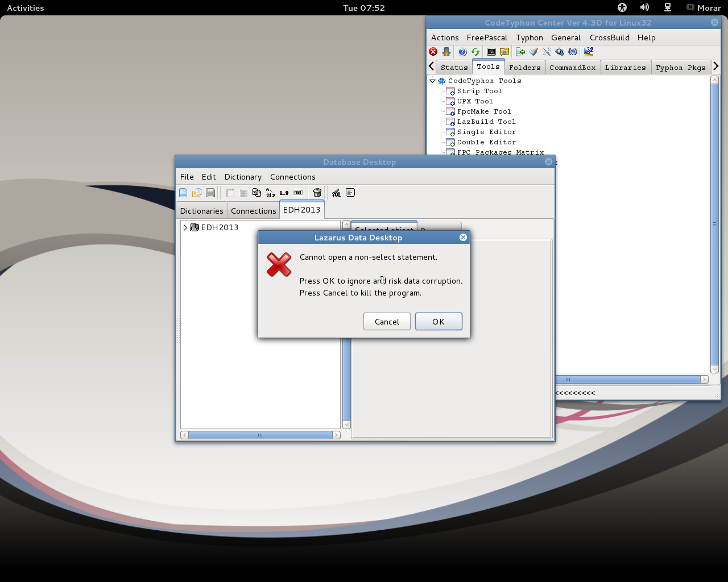Viewport: 728px width, 582px height.
Task: Switch to the Status tab in CodeTyphon
Action: [x=454, y=68]
